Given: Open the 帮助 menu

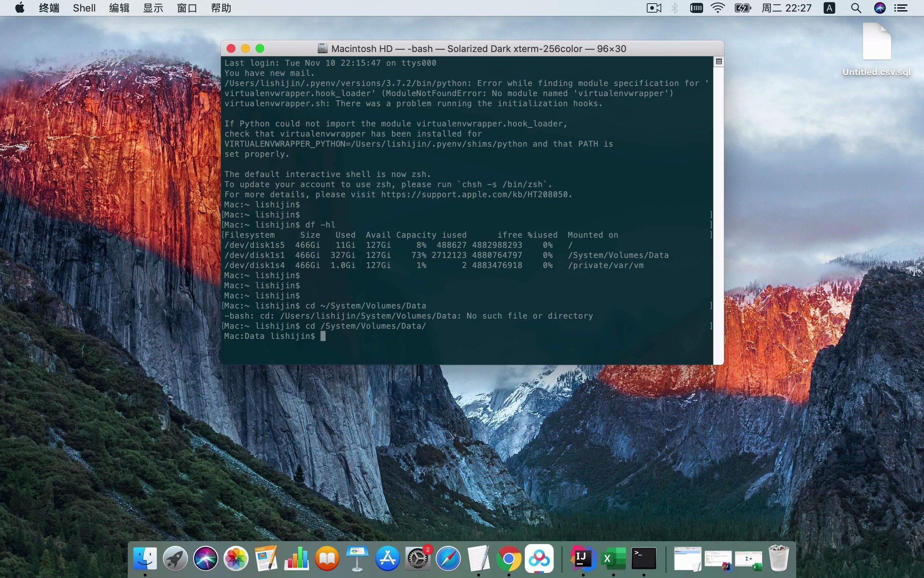Looking at the screenshot, I should tap(221, 8).
